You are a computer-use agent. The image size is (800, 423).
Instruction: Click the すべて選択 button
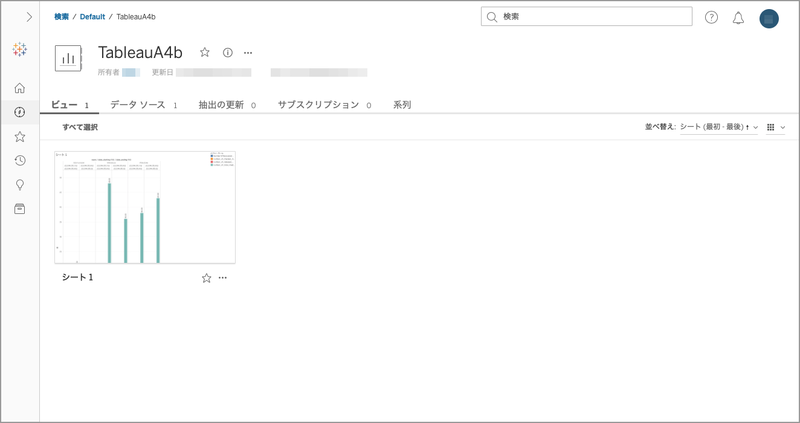click(80, 127)
